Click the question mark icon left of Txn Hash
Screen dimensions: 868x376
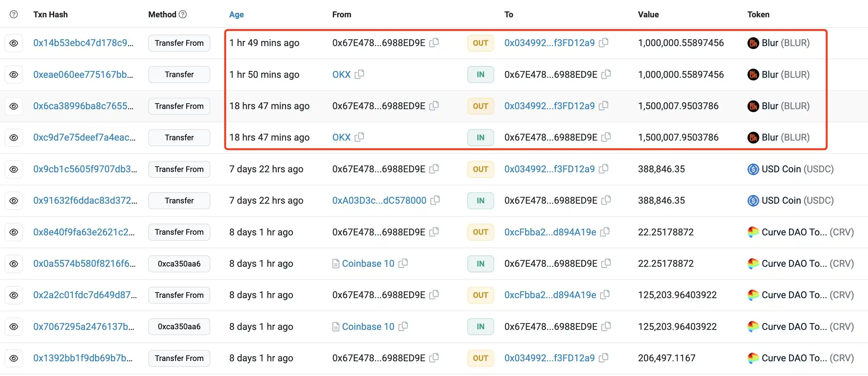pos(13,14)
